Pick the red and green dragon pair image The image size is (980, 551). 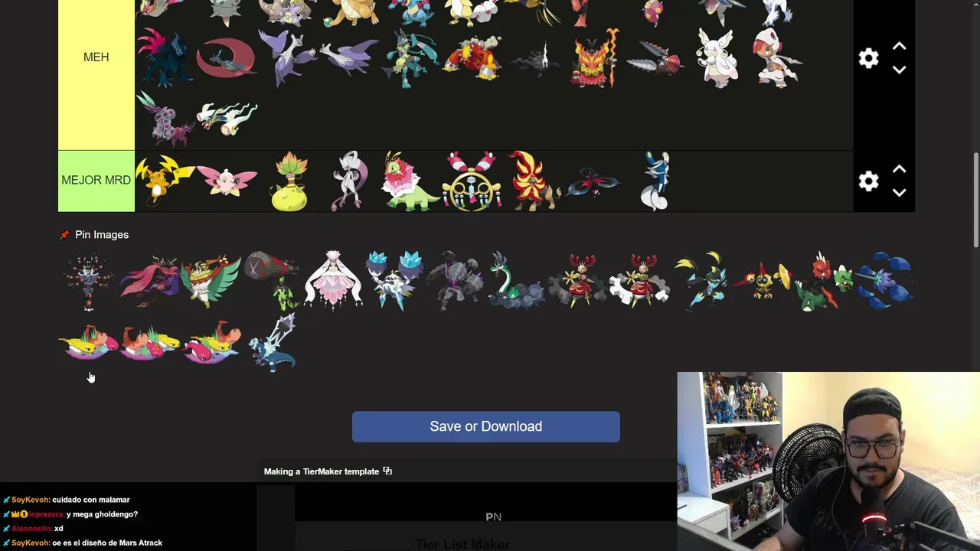[x=824, y=281]
